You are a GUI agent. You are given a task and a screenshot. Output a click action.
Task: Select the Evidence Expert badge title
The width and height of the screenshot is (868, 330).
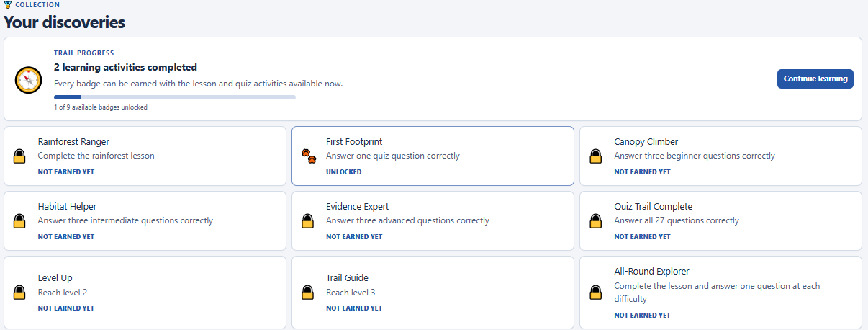[x=358, y=207]
